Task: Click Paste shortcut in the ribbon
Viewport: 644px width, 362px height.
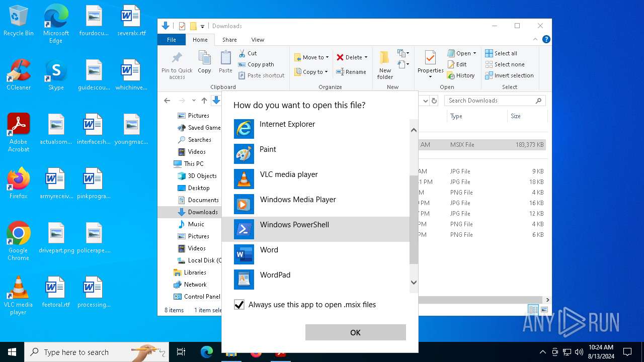Action: click(261, 75)
